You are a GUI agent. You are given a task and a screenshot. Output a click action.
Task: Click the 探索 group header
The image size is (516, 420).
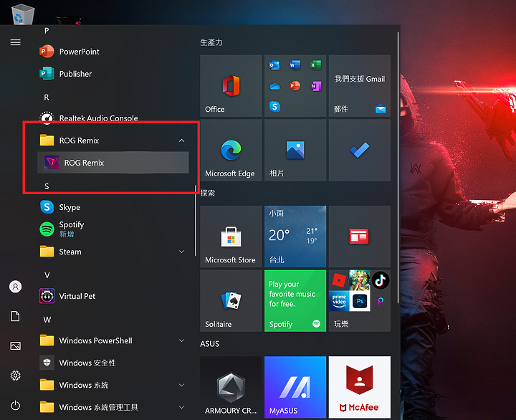coord(208,193)
